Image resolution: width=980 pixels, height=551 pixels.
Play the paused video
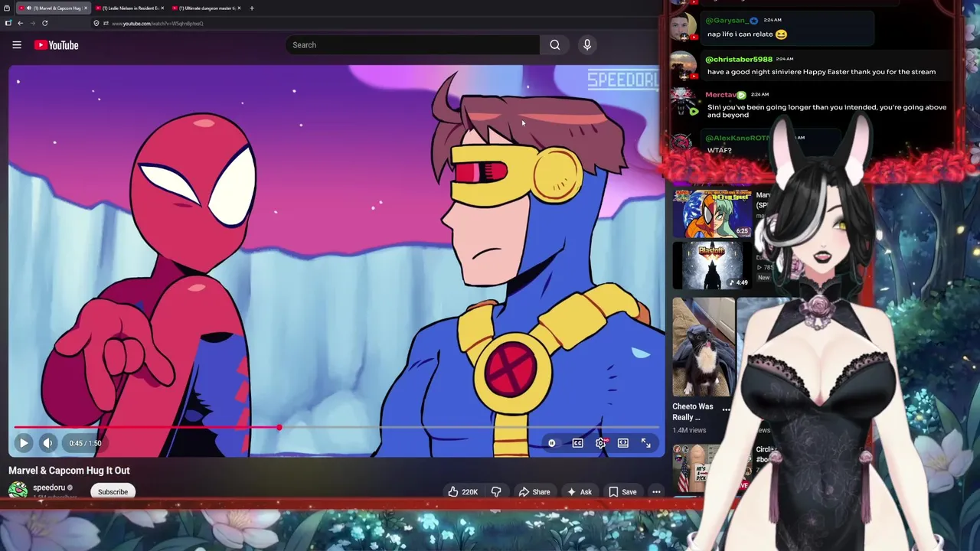click(24, 443)
